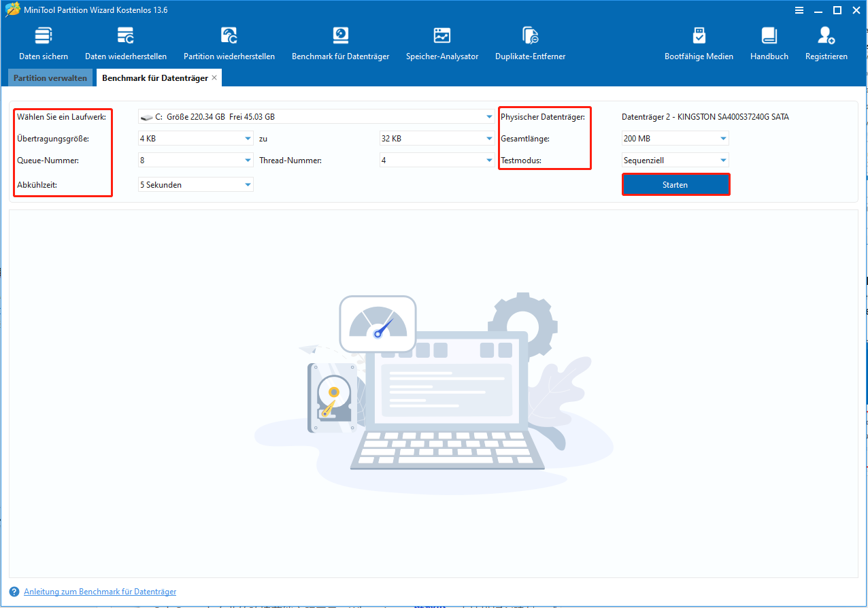Click the Physischer Datenträger label
The height and width of the screenshot is (608, 868).
(543, 117)
